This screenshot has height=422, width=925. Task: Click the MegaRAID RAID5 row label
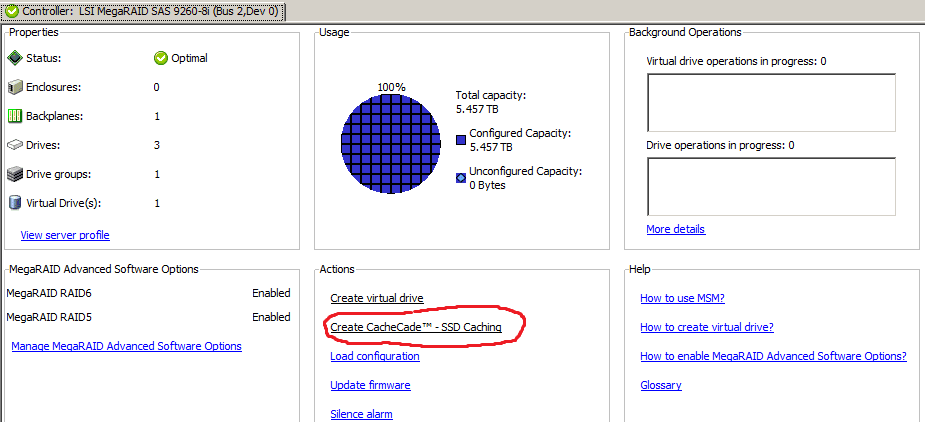click(49, 317)
